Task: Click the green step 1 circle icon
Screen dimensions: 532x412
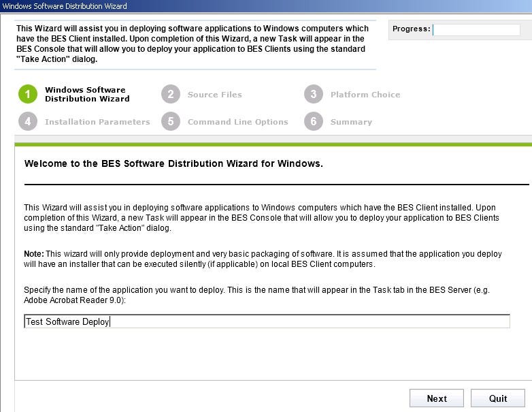Action: (28, 94)
